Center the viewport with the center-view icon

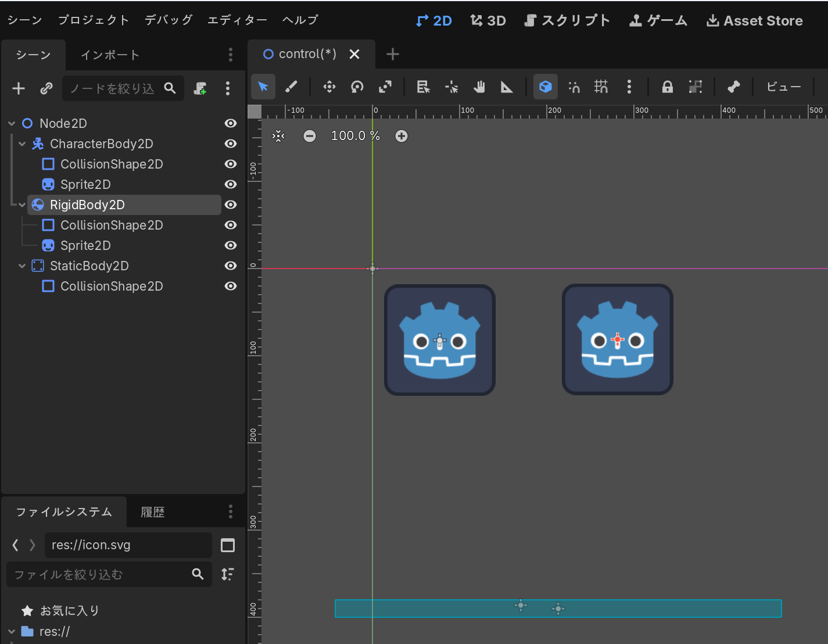coord(278,136)
